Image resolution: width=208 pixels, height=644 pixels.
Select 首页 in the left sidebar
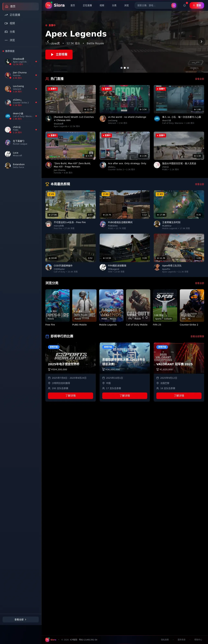coord(21,6)
